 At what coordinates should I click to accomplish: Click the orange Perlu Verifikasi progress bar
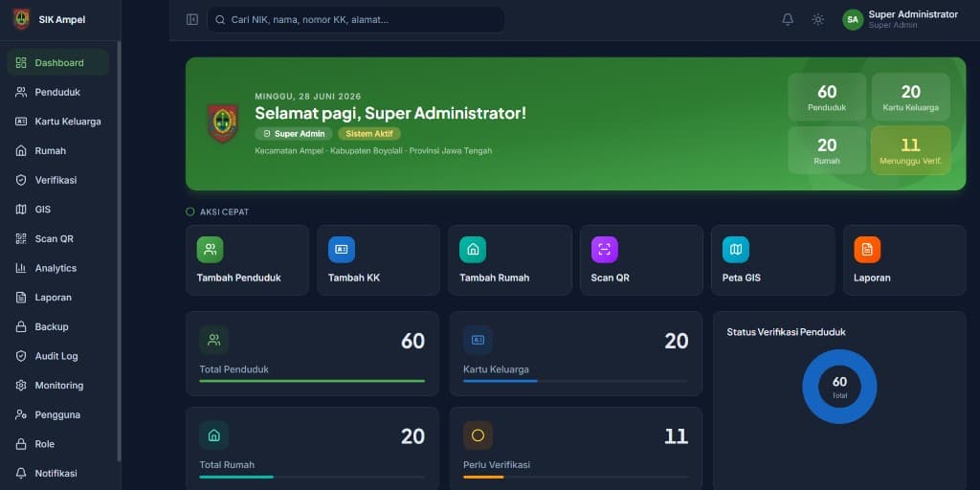tap(483, 477)
